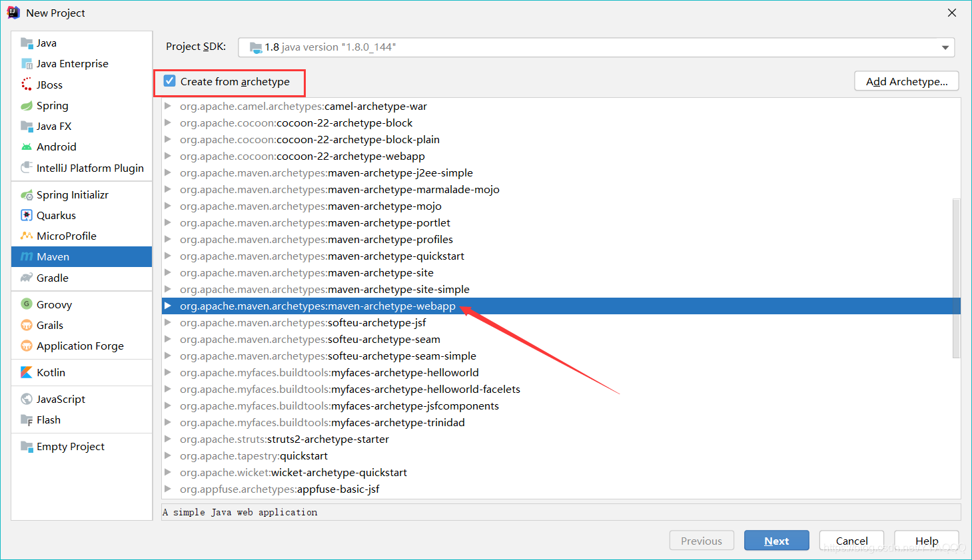Image resolution: width=972 pixels, height=560 pixels.
Task: Click the disabled Previous button
Action: click(x=702, y=541)
